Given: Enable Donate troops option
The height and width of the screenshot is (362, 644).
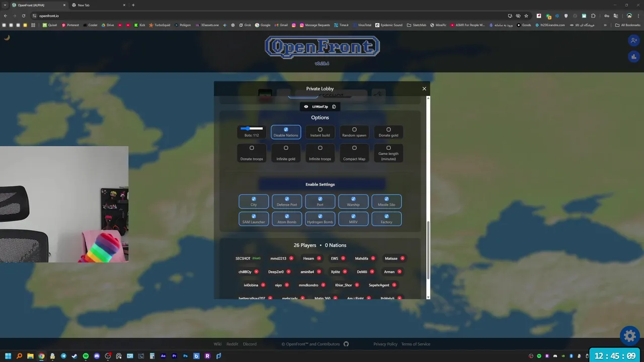Looking at the screenshot, I should tap(252, 153).
